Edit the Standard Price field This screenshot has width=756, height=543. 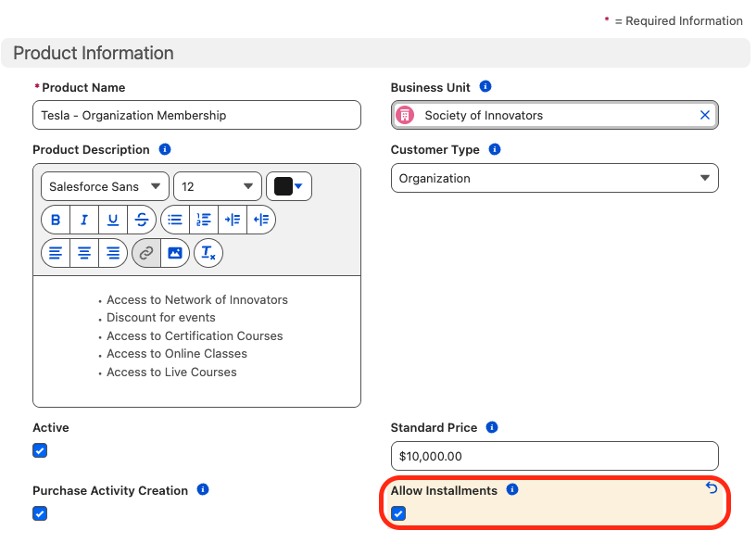[x=554, y=456]
